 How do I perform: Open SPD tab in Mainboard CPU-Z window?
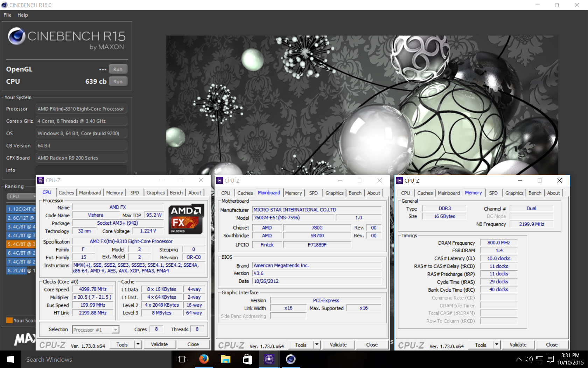(x=314, y=193)
